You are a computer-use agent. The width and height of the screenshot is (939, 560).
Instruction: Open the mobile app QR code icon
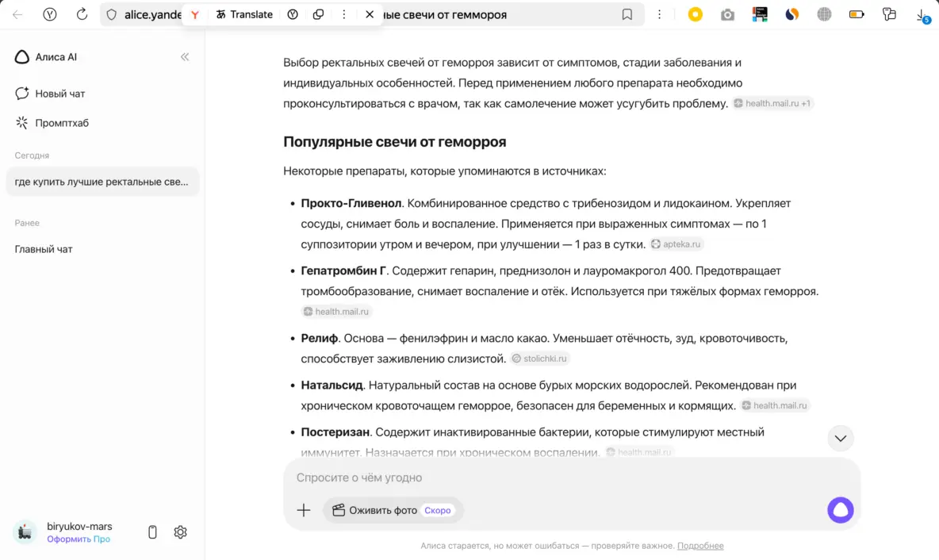click(151, 532)
